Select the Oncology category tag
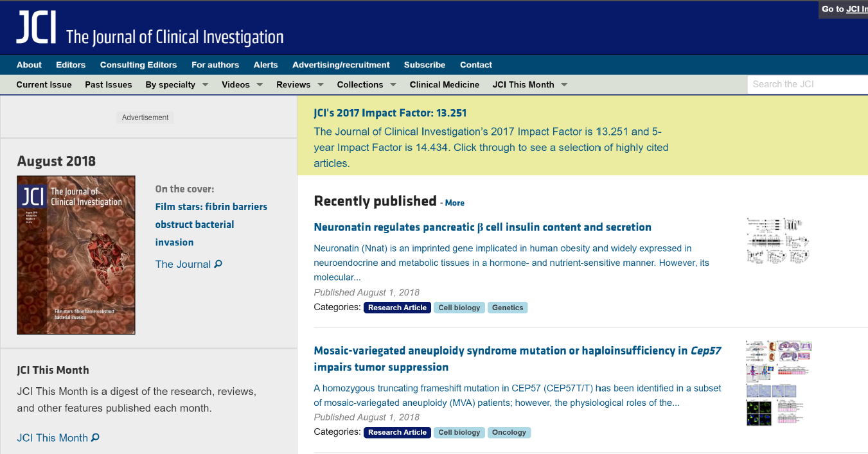868x454 pixels. [509, 432]
